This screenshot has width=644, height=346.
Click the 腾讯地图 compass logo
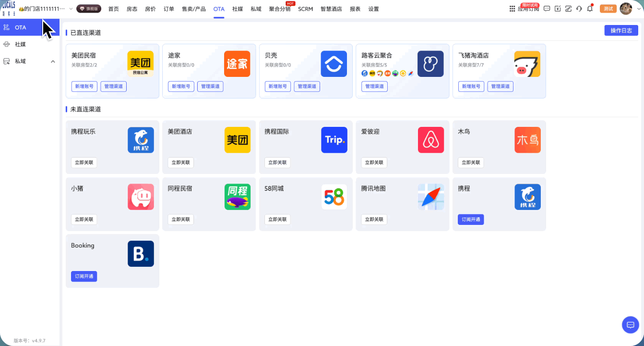point(431,197)
